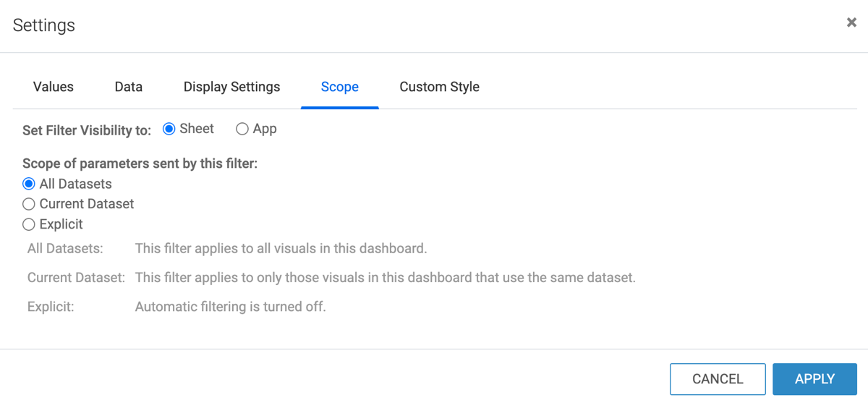Select the Sheet radio button

(169, 129)
